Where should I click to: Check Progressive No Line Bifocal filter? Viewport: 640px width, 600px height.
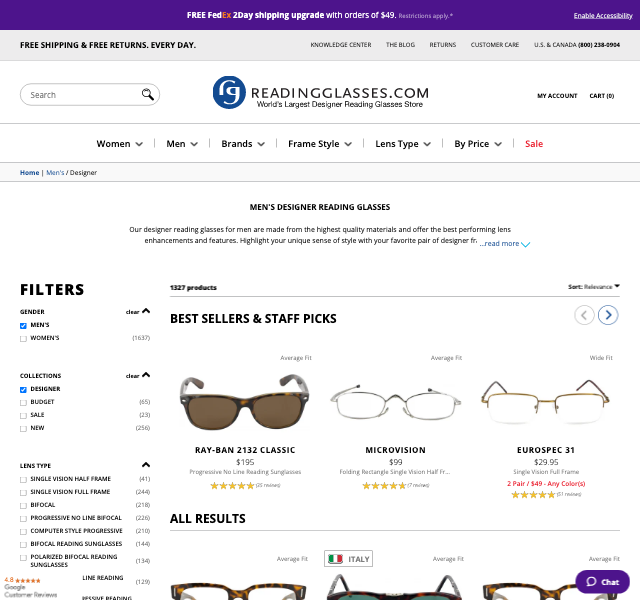(x=23, y=519)
